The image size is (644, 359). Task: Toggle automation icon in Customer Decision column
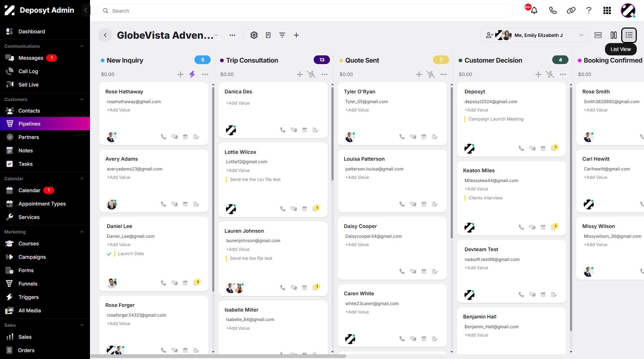click(x=550, y=74)
